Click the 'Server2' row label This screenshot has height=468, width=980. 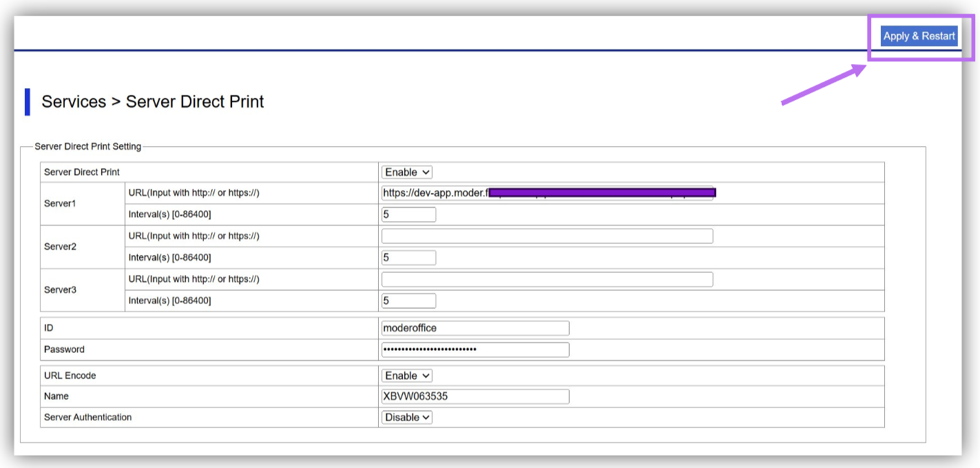tap(60, 247)
